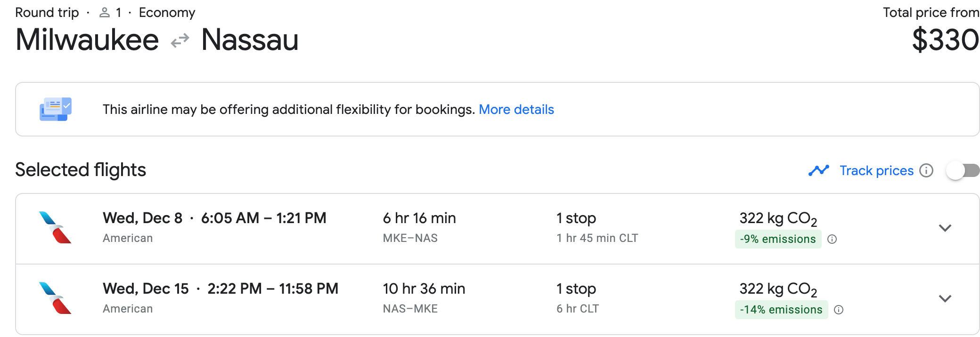Select the 2:22 PM – 11:58 PM return flight
This screenshot has width=980, height=337.
[272, 289]
